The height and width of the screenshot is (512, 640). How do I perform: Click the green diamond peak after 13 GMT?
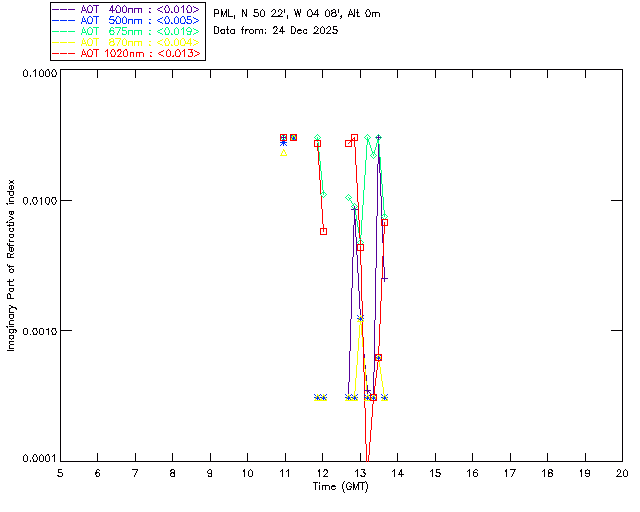[x=367, y=138]
